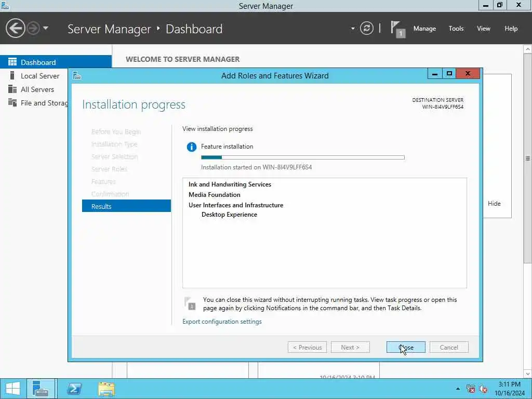The width and height of the screenshot is (532, 399).
Task: Click the scrollbar up arrow
Action: coord(528,49)
